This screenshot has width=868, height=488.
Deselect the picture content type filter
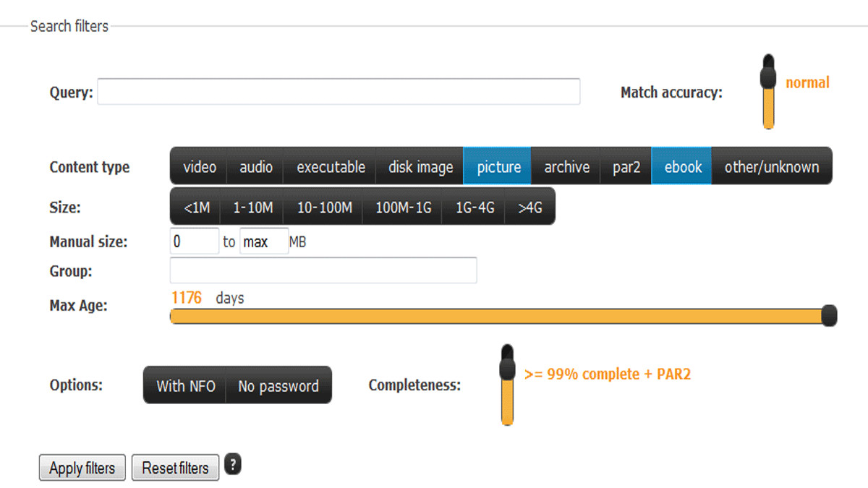[498, 167]
